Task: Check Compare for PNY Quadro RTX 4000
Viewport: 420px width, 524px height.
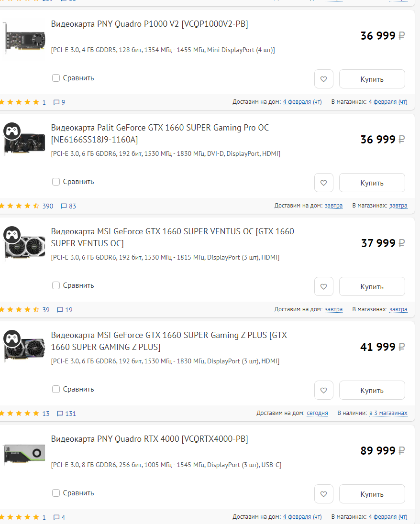Action: 56,493
